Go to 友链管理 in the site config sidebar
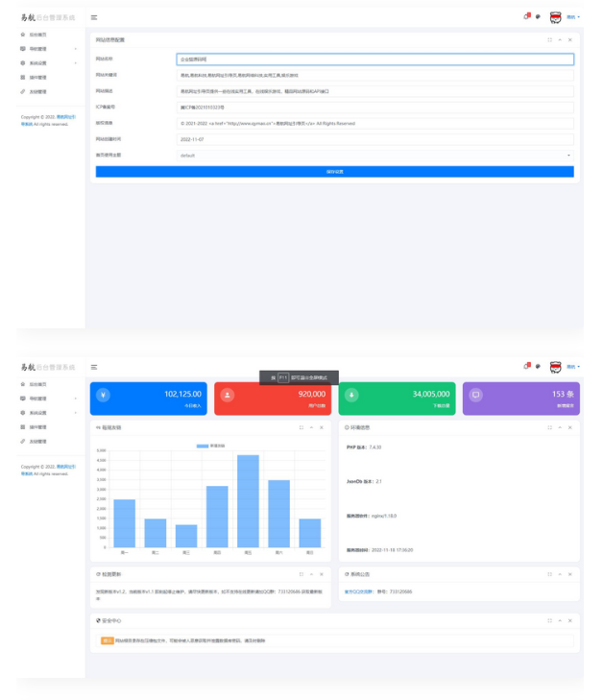Image resolution: width=604 pixels, height=700 pixels. point(38,92)
